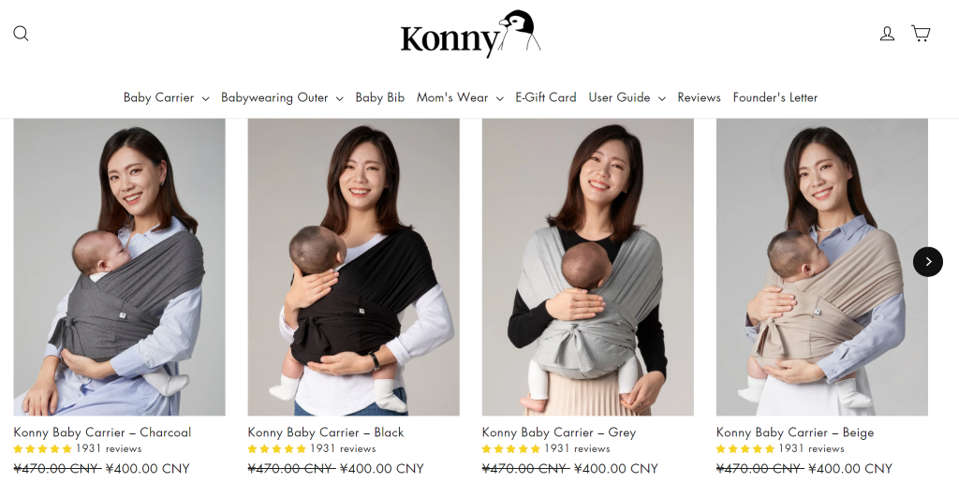Click the account profile icon
The height and width of the screenshot is (483, 959).
pos(887,33)
